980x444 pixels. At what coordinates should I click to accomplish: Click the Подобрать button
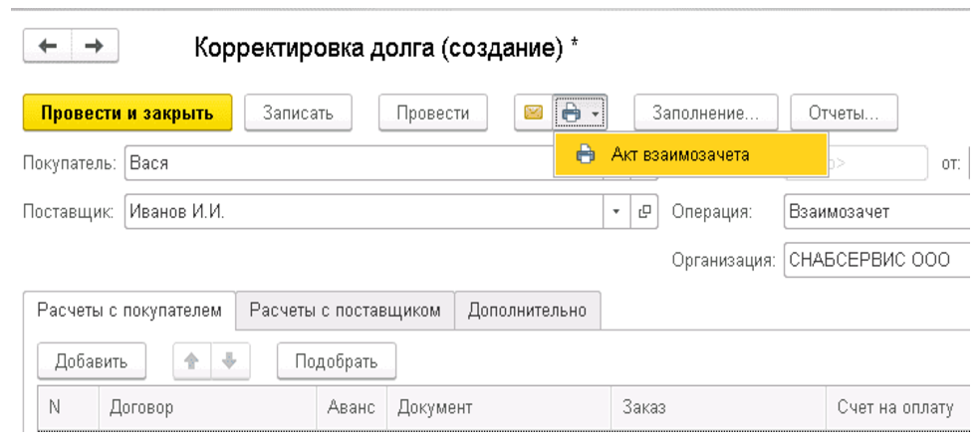tap(337, 361)
